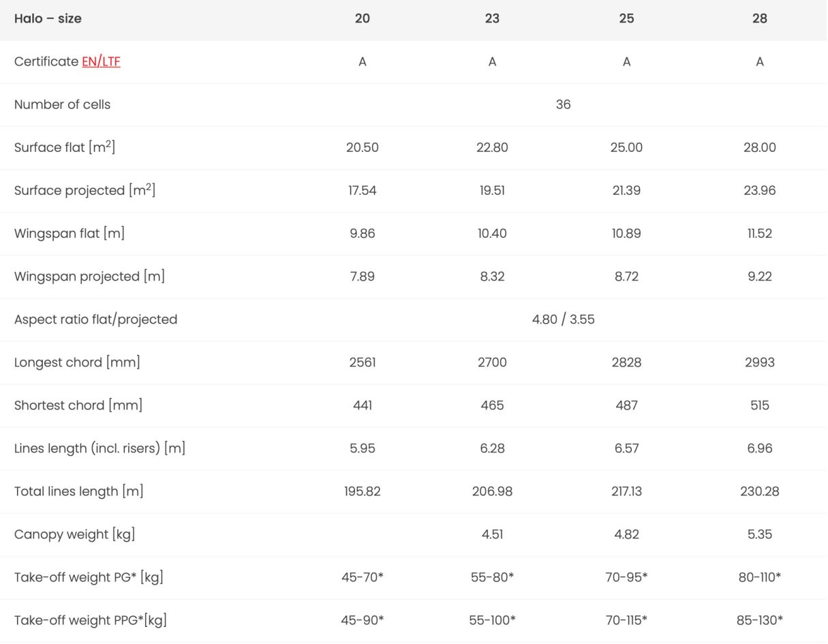Click the Certificate row label text
Image resolution: width=828 pixels, height=644 pixels.
point(46,61)
